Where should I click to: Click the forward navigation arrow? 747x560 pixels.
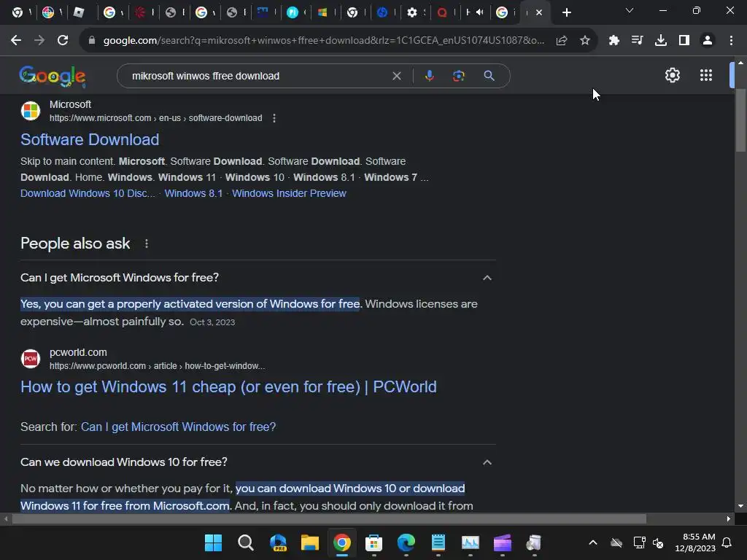tap(39, 41)
